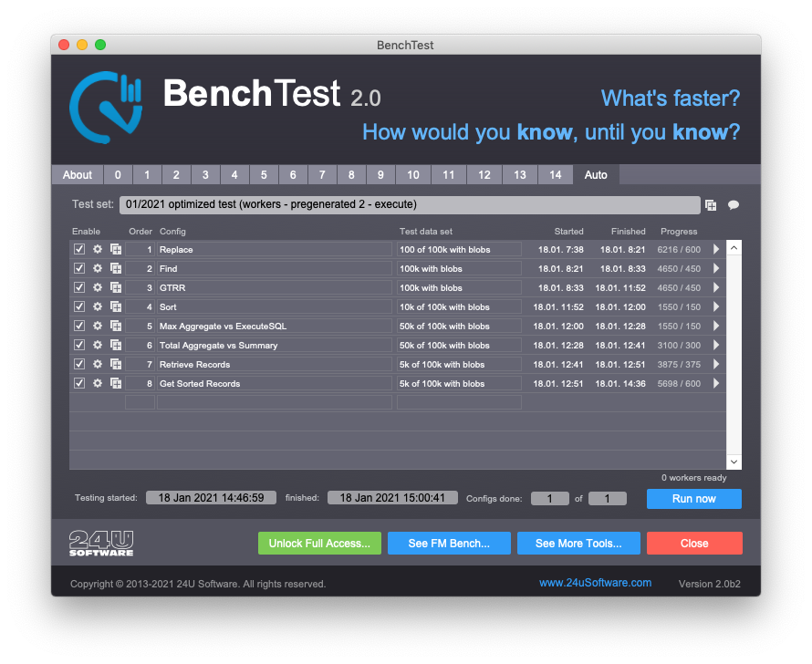This screenshot has height=664, width=812.
Task: Uncheck Enable for Max Aggregate vs ExecuteSQL
Action: pos(79,326)
